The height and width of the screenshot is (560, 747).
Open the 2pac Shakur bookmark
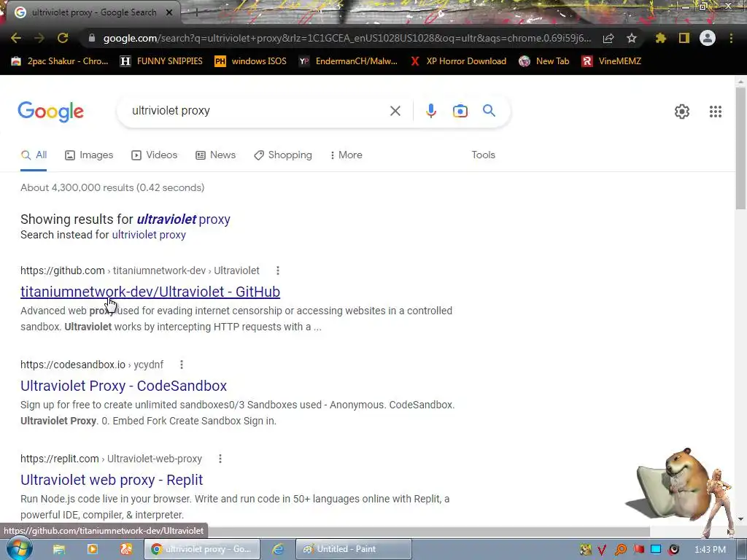pos(60,61)
